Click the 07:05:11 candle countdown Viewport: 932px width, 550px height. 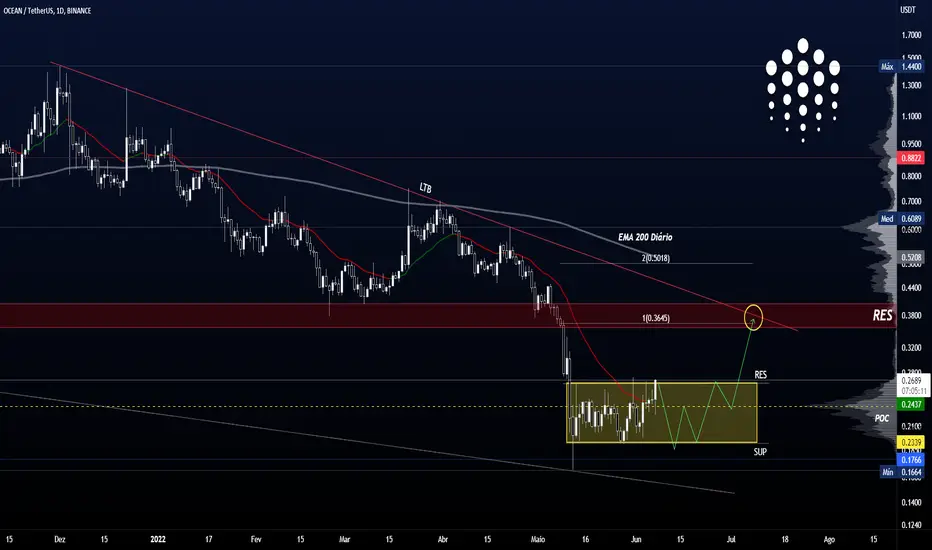(912, 391)
